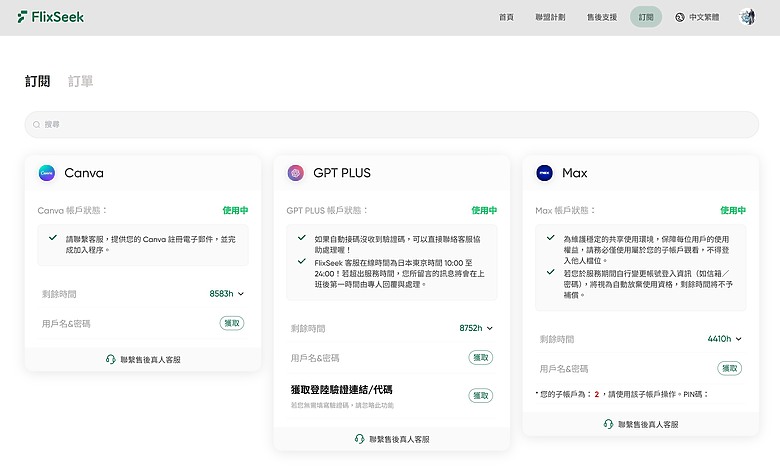The width and height of the screenshot is (780, 466).
Task: Click GPT PLUS 使用中 status label
Action: pos(484,210)
